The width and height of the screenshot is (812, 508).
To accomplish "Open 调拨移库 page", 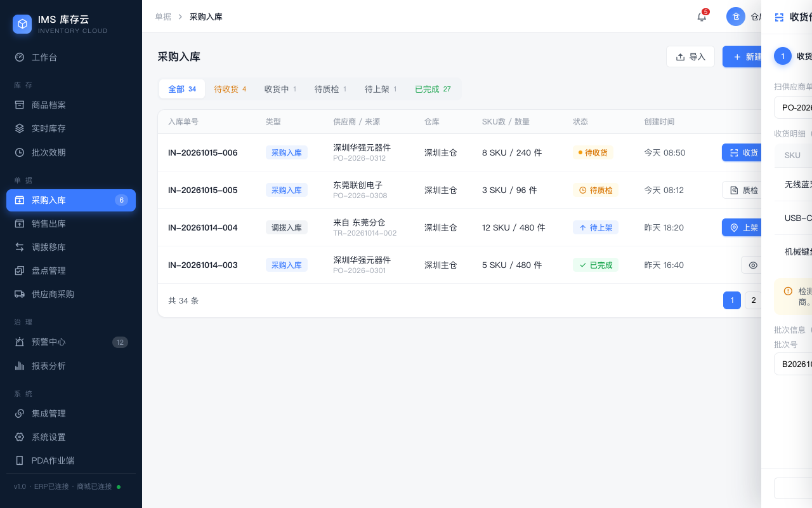I will click(x=71, y=247).
